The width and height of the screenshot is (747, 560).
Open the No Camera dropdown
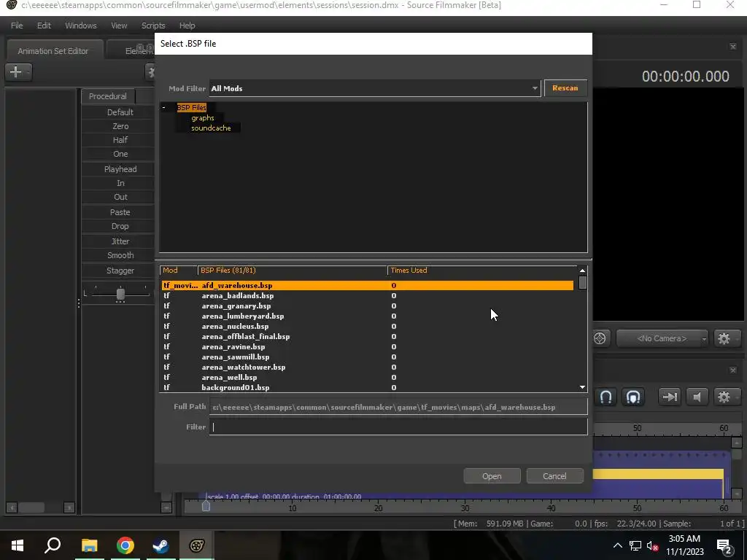(x=662, y=338)
